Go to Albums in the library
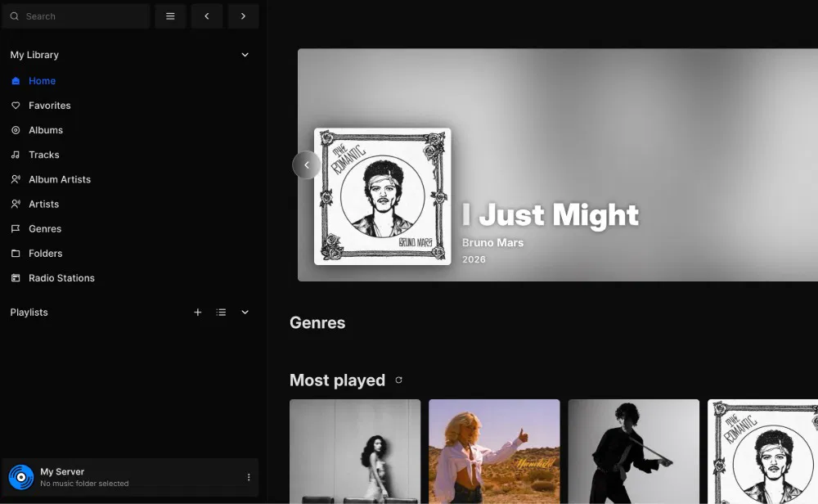This screenshot has width=818, height=504. click(46, 130)
